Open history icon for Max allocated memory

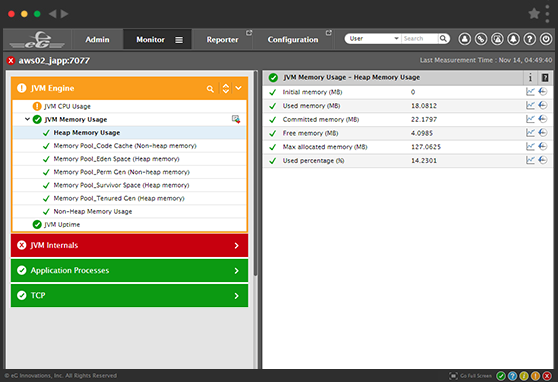[543, 147]
